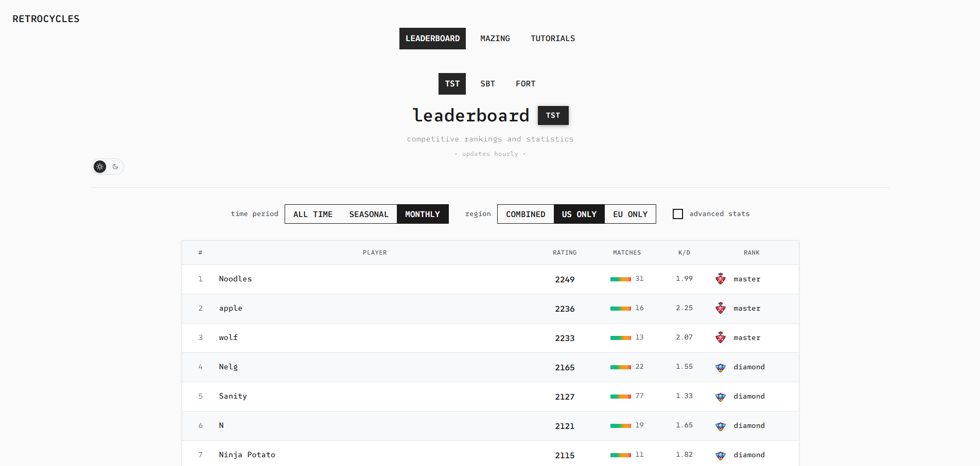The height and width of the screenshot is (466, 980).
Task: Click the diamond badge for Ninja Potato
Action: [721, 455]
